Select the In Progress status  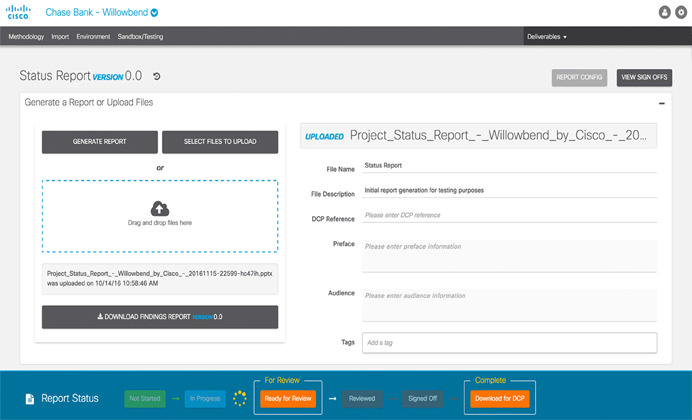205,398
